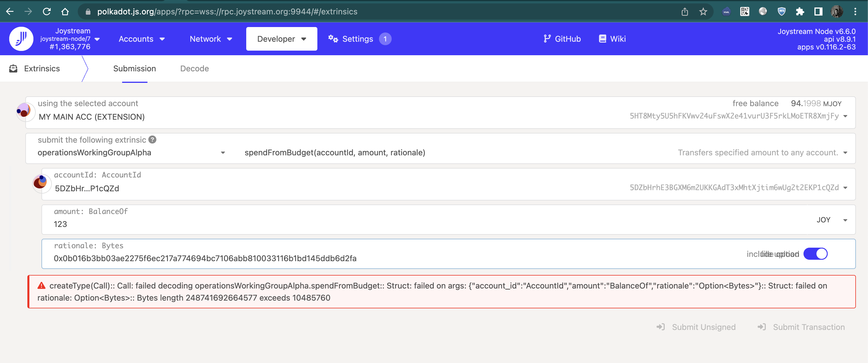868x363 pixels.
Task: Click Submit Transaction button
Action: click(801, 327)
